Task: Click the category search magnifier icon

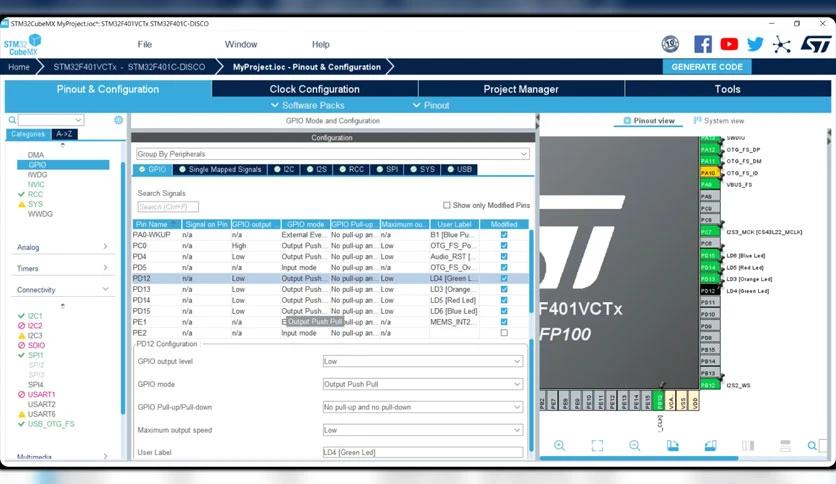Action: tap(12, 120)
